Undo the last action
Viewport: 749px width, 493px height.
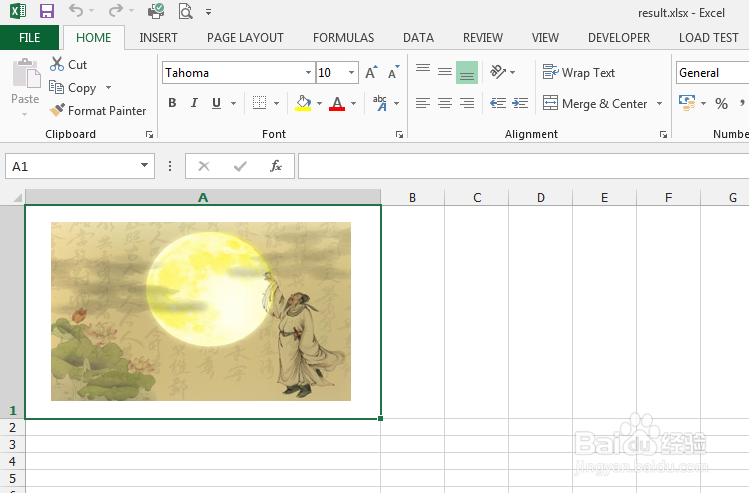tap(76, 11)
